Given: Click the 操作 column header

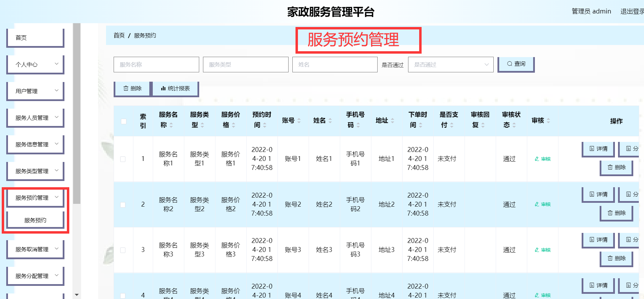Looking at the screenshot, I should (x=616, y=121).
